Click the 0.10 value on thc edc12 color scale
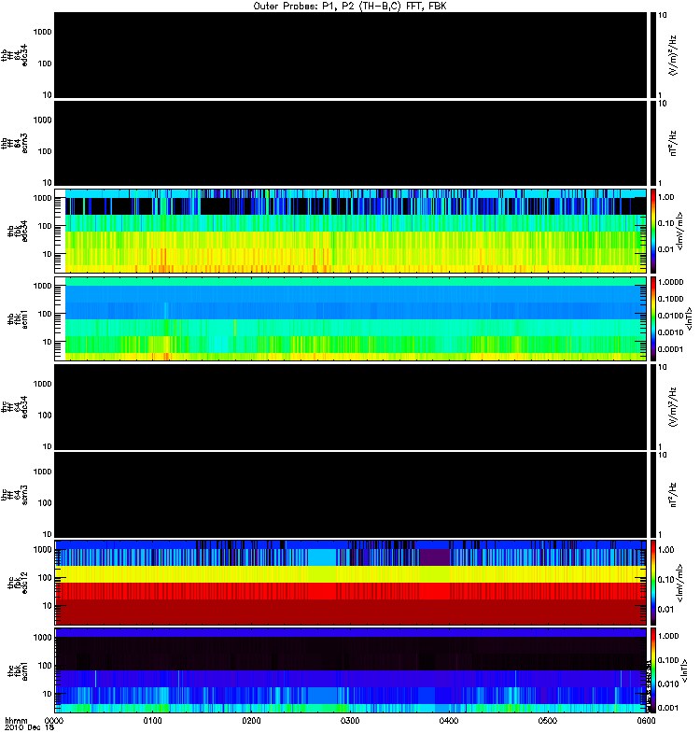 [x=665, y=580]
